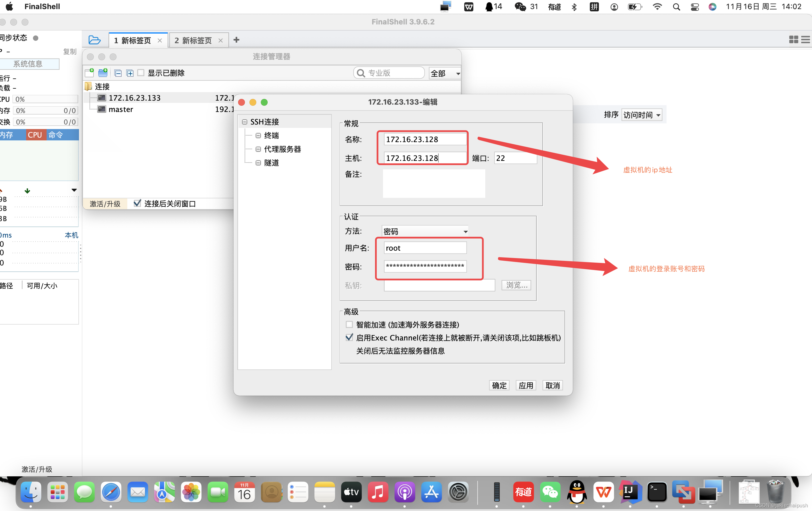The height and width of the screenshot is (511, 812).
Task: Open WeChat from the dock
Action: [550, 492]
